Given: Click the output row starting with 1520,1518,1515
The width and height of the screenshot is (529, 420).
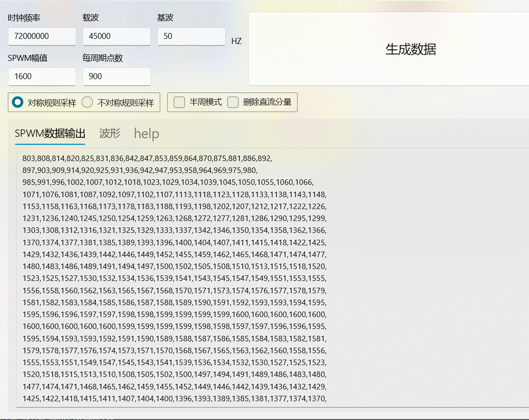Looking at the screenshot, I should [x=175, y=375].
